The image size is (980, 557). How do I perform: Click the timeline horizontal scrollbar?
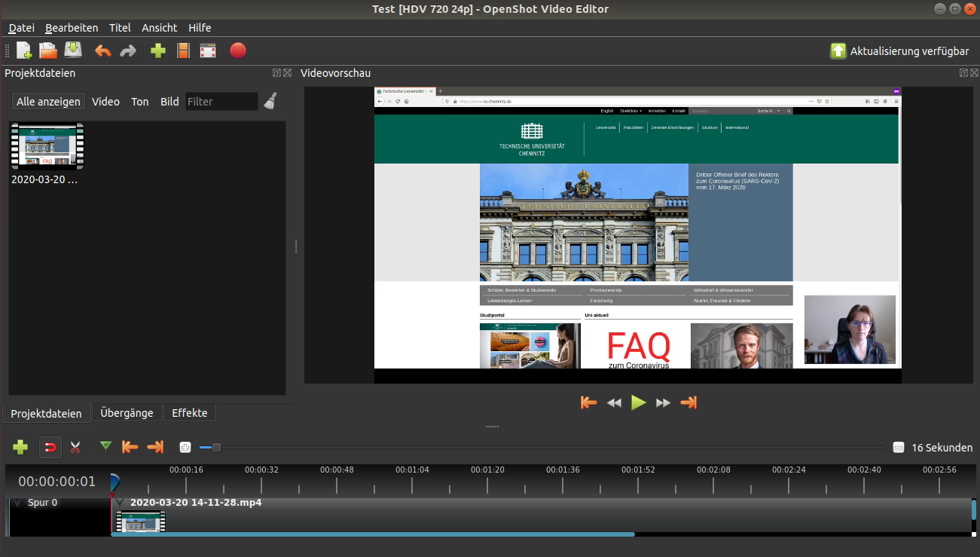(x=373, y=534)
